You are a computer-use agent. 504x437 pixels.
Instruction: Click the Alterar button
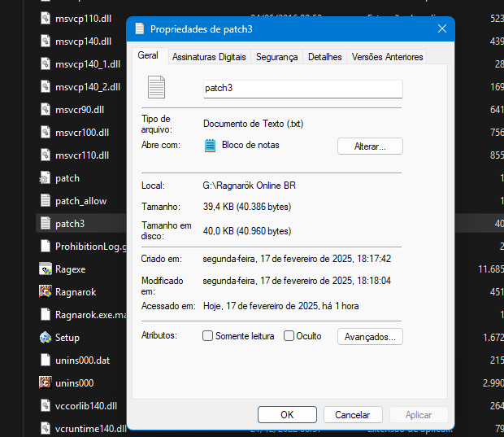point(370,146)
